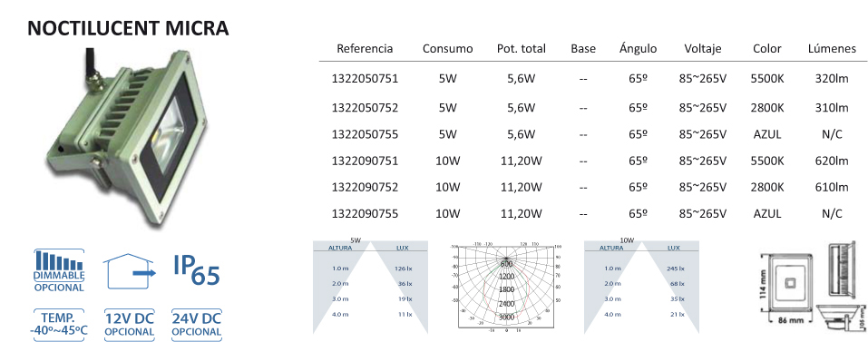Click the Consumo column header
This screenshot has width=868, height=342.
click(448, 49)
